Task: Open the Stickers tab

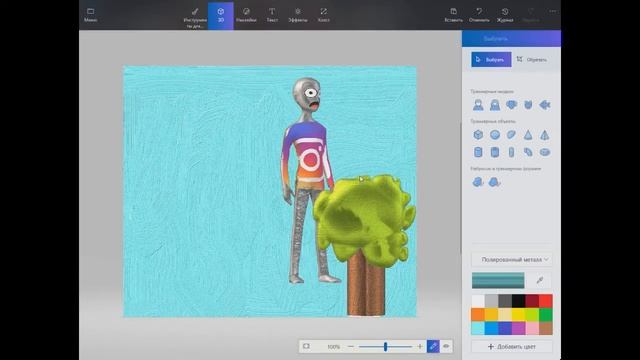Action: coord(246,15)
